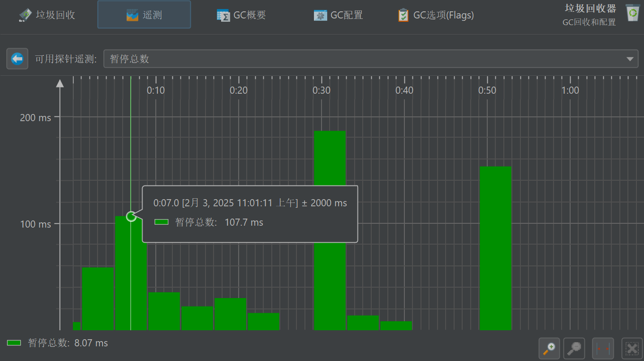Click the clear selection icon with dotted X
Screen dimensions: 644x361
pyautogui.click(x=632, y=349)
